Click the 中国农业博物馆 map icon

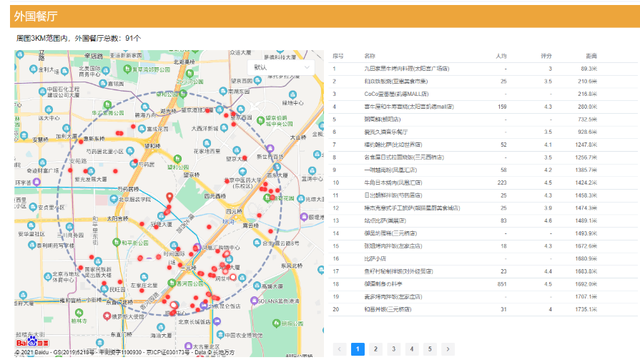(220, 335)
